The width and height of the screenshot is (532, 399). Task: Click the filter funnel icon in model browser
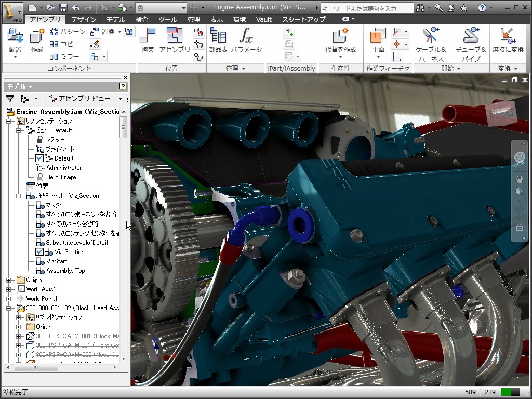[x=10, y=99]
